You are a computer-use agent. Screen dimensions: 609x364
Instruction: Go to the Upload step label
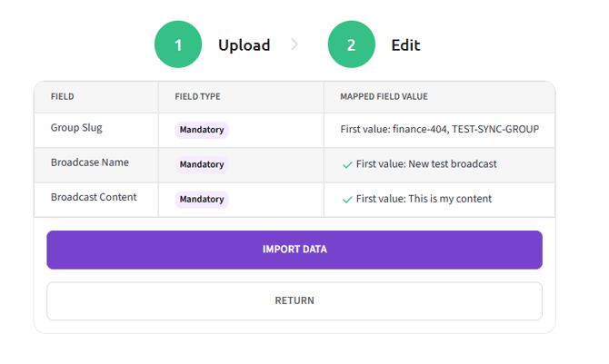coord(244,44)
